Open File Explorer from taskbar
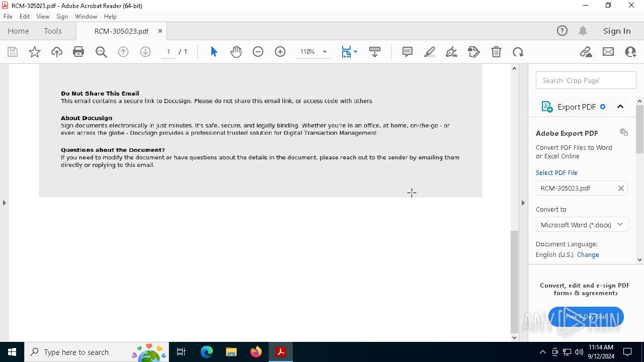This screenshot has width=644, height=362. (x=231, y=352)
